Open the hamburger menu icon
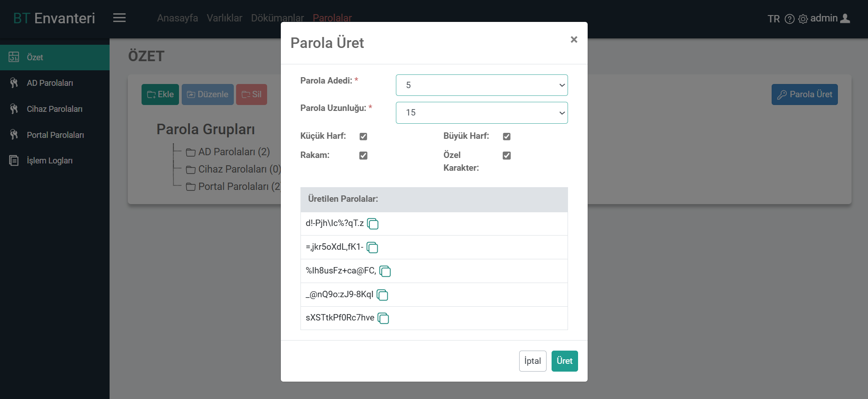 coord(120,18)
